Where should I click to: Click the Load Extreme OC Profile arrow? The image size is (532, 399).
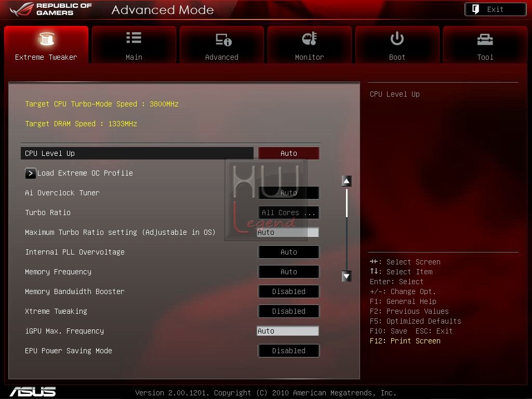pyautogui.click(x=30, y=173)
